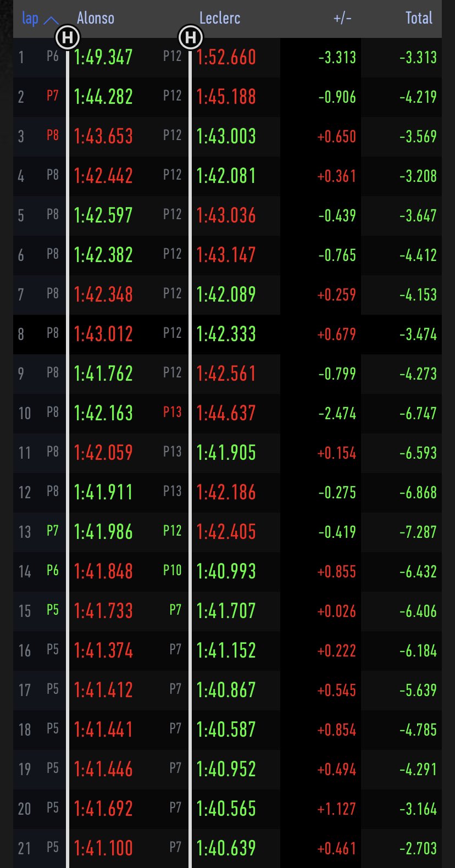455x868 pixels.
Task: Select delta -0.765
Action: pos(337,255)
